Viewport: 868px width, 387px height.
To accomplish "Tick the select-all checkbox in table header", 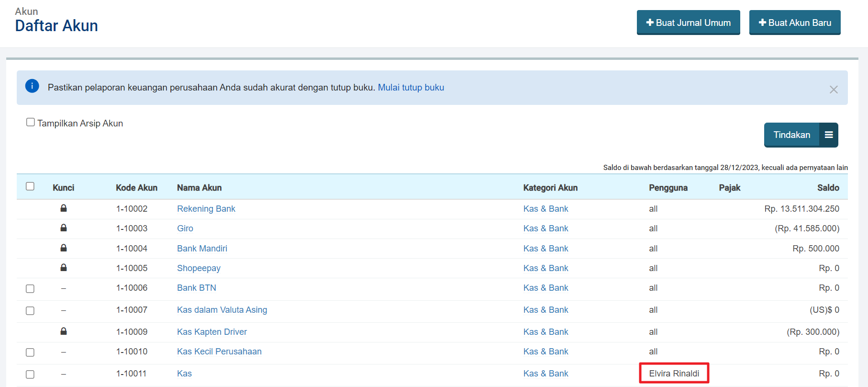I will click(x=30, y=186).
